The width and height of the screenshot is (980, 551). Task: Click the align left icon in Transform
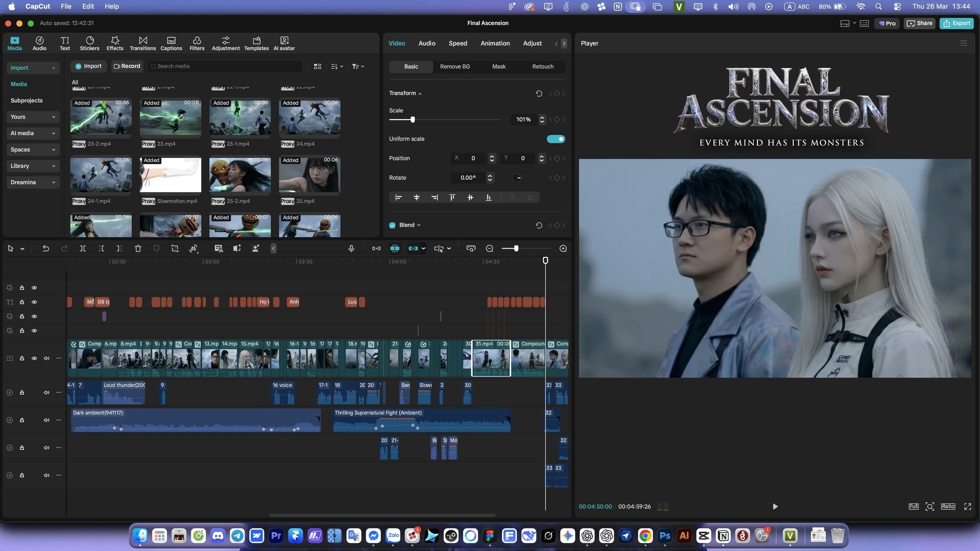point(398,198)
